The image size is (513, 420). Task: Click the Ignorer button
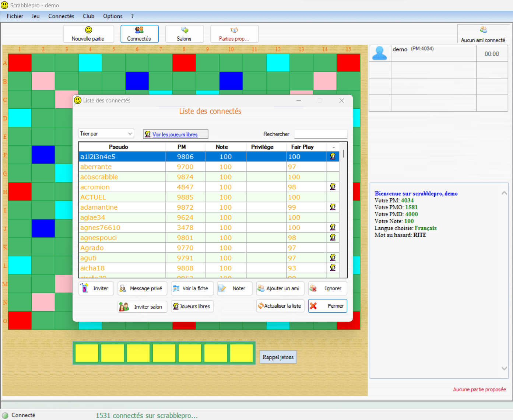click(327, 288)
